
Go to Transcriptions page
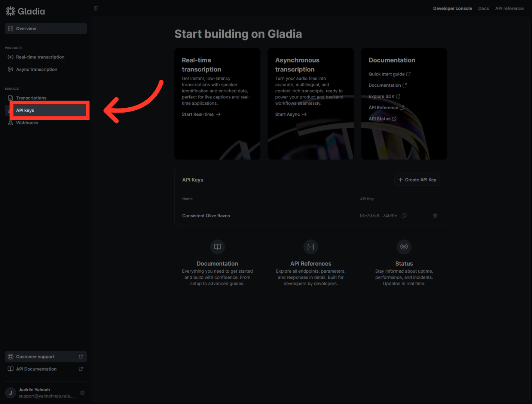tap(46, 98)
